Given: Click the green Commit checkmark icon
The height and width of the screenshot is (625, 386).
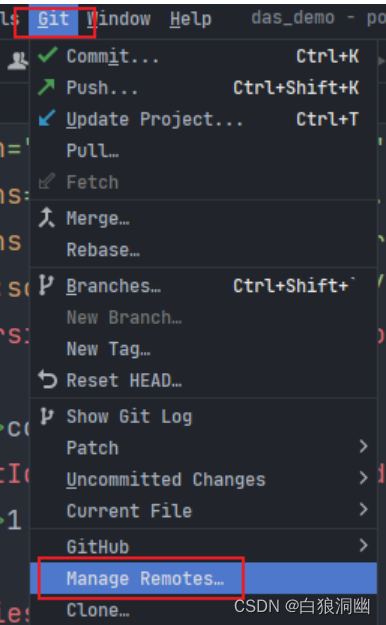Looking at the screenshot, I should pos(47,55).
